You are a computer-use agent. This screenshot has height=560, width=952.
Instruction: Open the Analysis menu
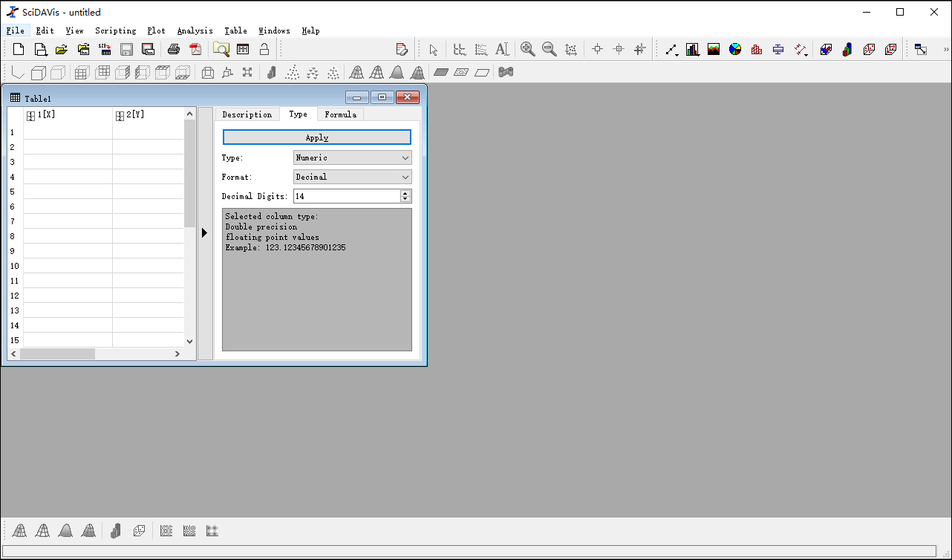coord(195,30)
